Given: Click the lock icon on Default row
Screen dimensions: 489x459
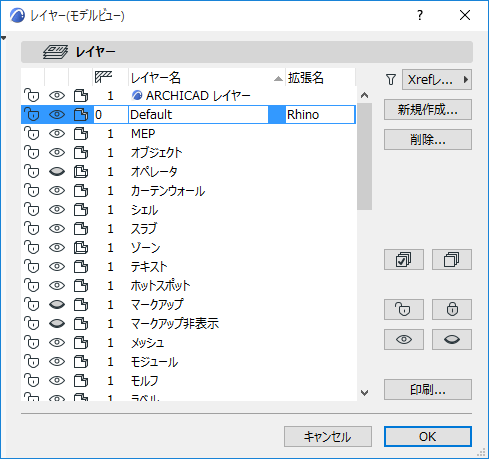Looking at the screenshot, I should [32, 115].
